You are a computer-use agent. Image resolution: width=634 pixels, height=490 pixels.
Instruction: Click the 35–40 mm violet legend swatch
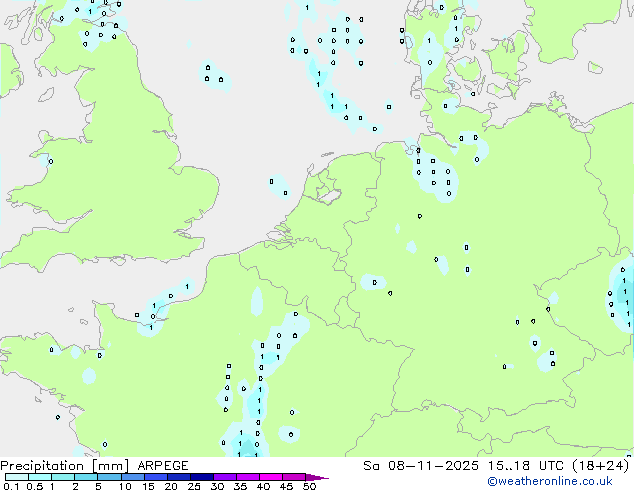coord(247,477)
